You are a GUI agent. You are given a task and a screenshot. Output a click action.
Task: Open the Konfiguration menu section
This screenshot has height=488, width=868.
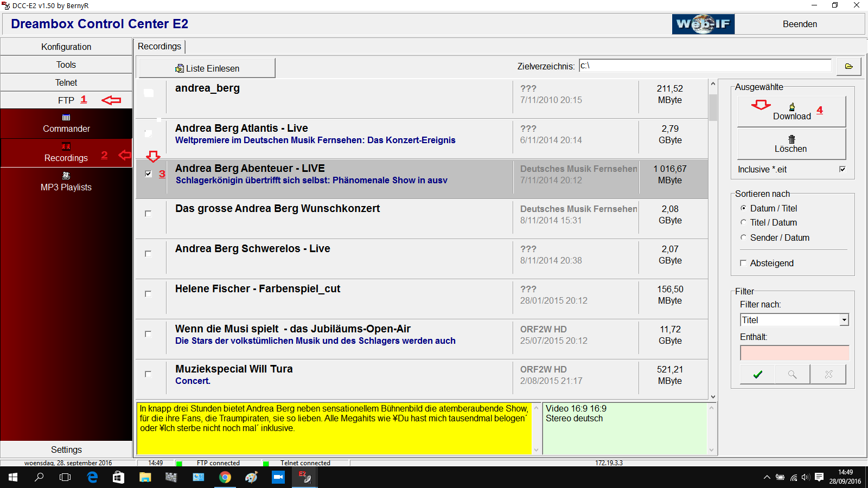tap(66, 47)
